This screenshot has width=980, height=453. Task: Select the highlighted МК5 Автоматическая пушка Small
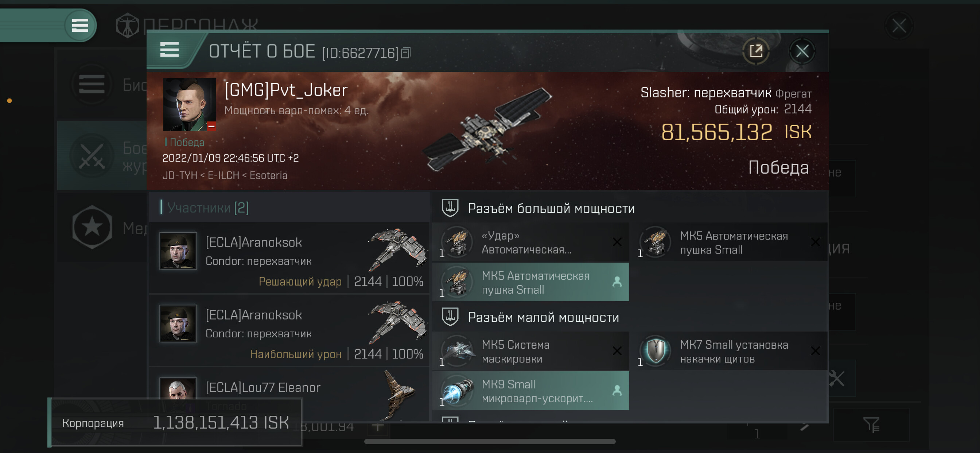530,282
